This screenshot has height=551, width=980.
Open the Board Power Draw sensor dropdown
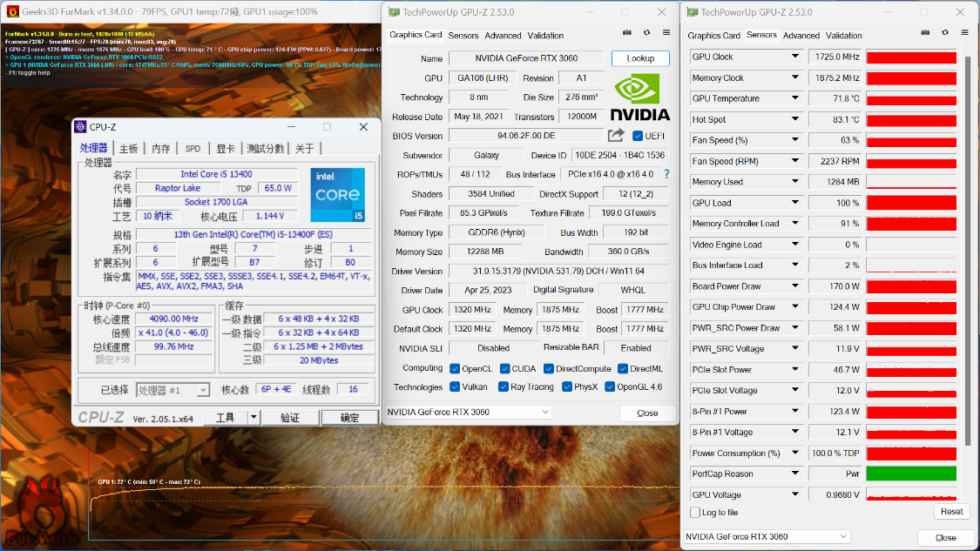pyautogui.click(x=795, y=286)
